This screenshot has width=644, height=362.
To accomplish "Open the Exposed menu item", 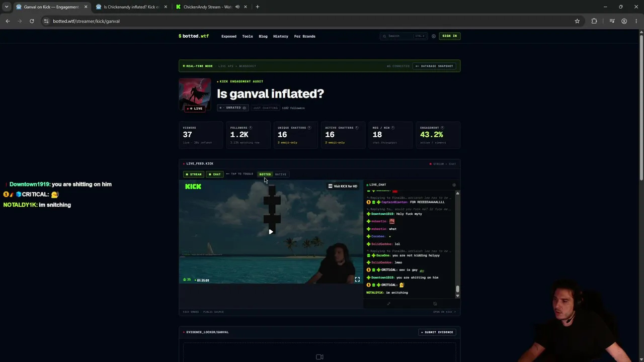I will point(229,36).
